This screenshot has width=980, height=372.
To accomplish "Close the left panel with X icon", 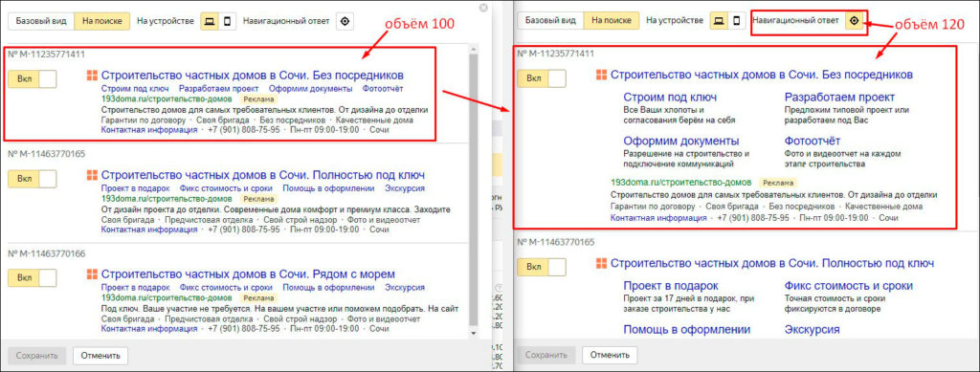I will 483,8.
